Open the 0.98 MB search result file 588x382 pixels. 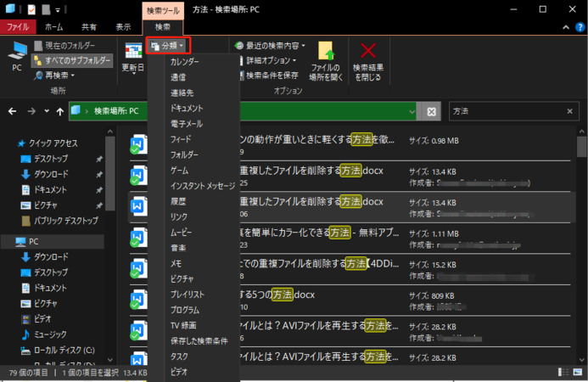point(349,146)
